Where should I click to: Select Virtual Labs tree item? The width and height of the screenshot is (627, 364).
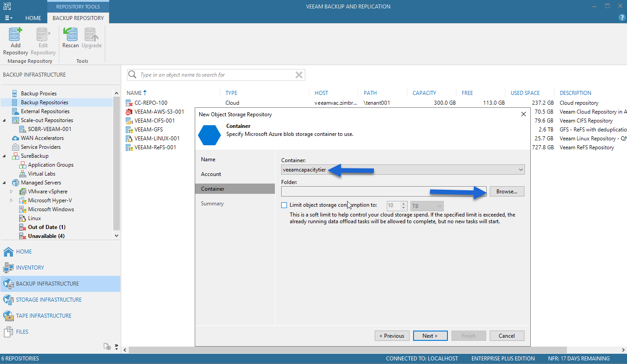(42, 174)
